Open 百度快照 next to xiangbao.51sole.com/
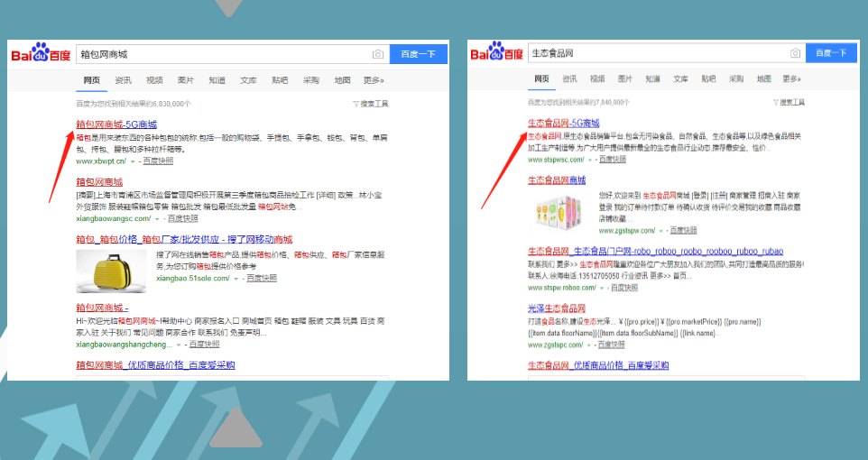The image size is (868, 460). click(262, 279)
